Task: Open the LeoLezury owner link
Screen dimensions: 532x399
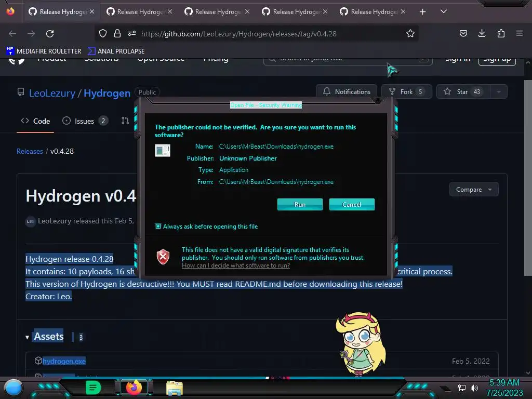Action: pos(52,93)
